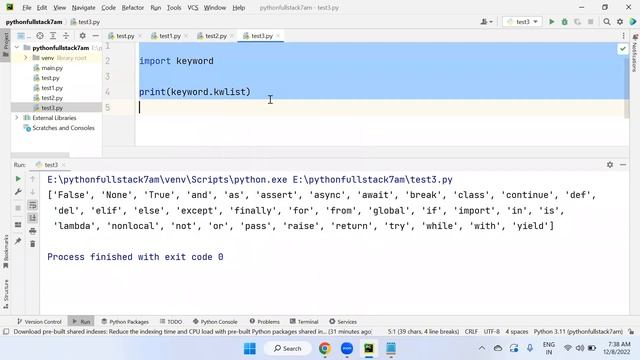Open the Navigate menu

pyautogui.click(x=83, y=7)
